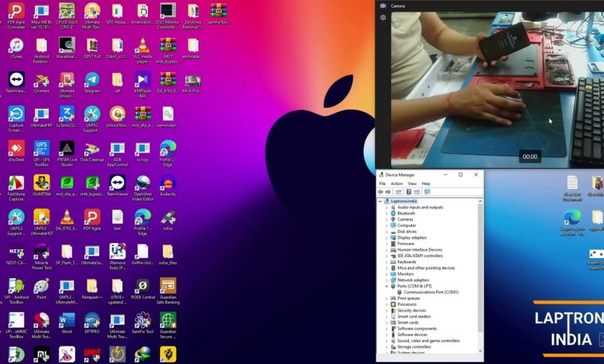Viewport: 604px width, 364px height.
Task: Open PRISM Live Studio shortcut
Action: tap(67, 153)
